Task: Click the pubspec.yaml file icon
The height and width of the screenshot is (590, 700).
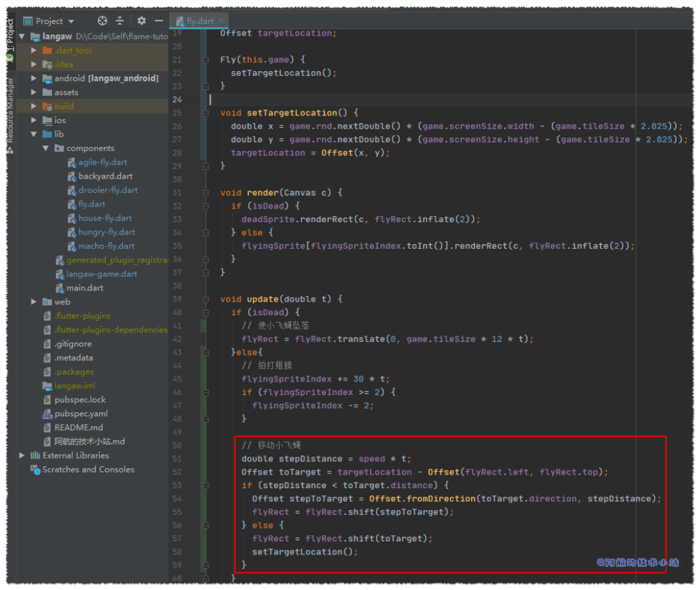Action: pyautogui.click(x=47, y=414)
